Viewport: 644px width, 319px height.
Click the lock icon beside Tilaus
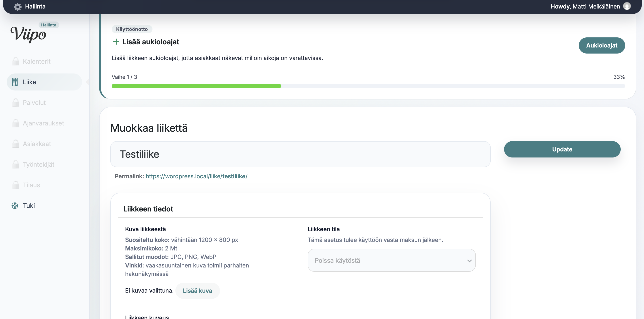(15, 185)
